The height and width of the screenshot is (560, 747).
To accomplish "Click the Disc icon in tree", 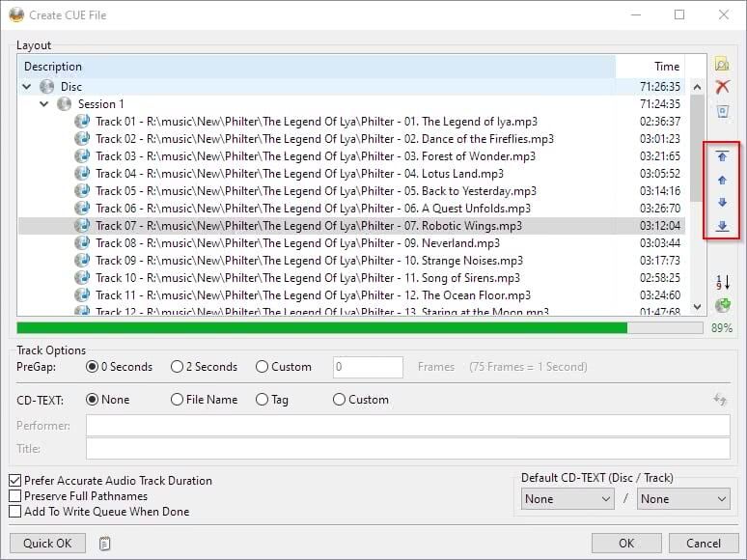I will 46,87.
